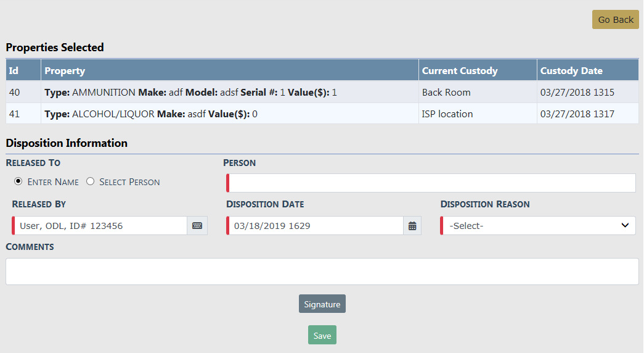Click the Property column header
The height and width of the screenshot is (353, 644).
(x=229, y=70)
